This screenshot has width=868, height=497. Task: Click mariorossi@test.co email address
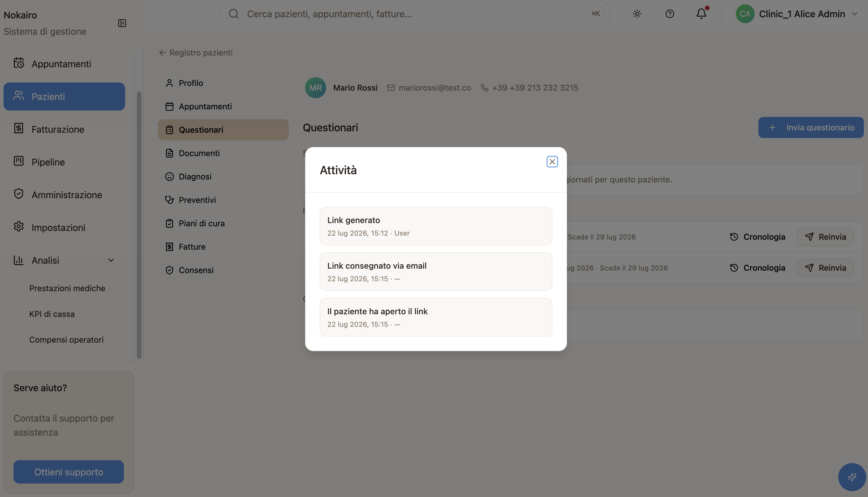click(x=435, y=88)
